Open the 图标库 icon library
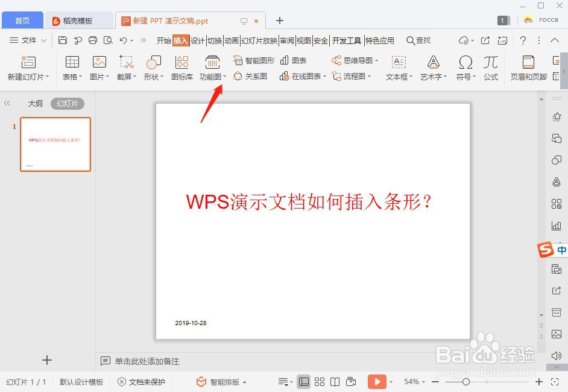The width and height of the screenshot is (568, 392). (182, 68)
